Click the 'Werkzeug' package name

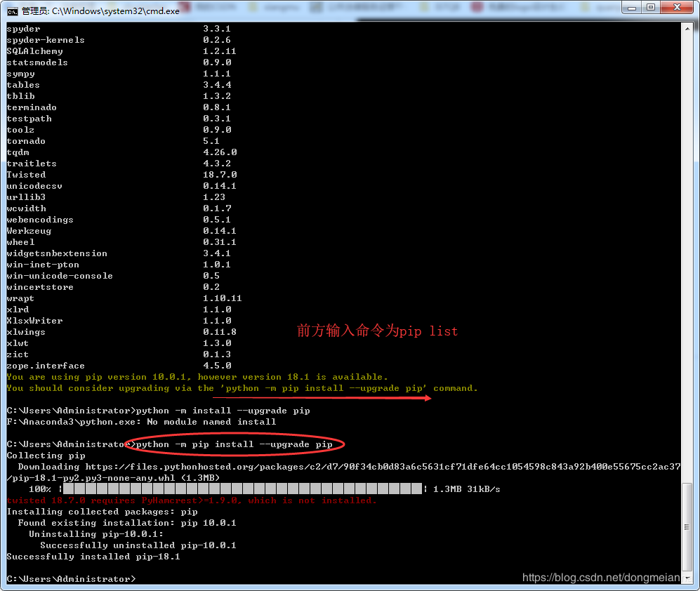pos(29,231)
